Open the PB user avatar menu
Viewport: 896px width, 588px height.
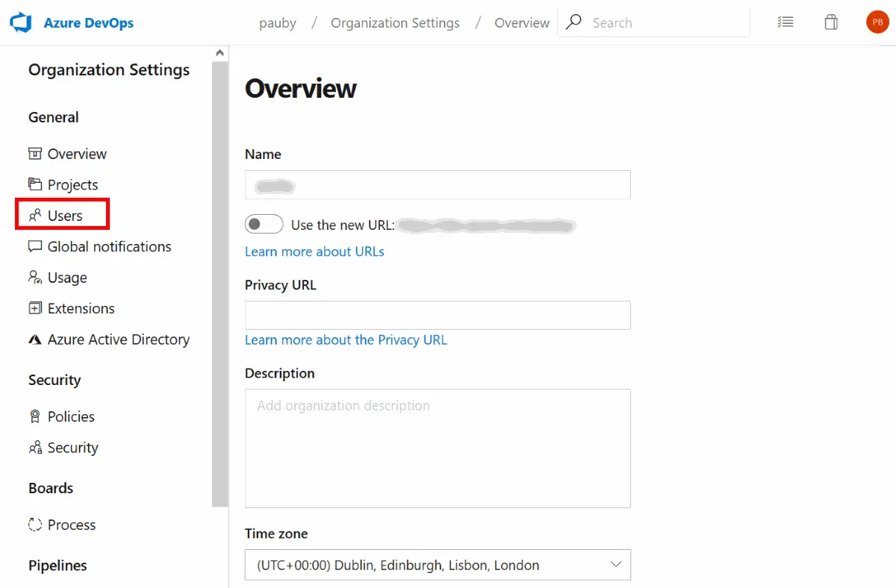click(x=877, y=22)
